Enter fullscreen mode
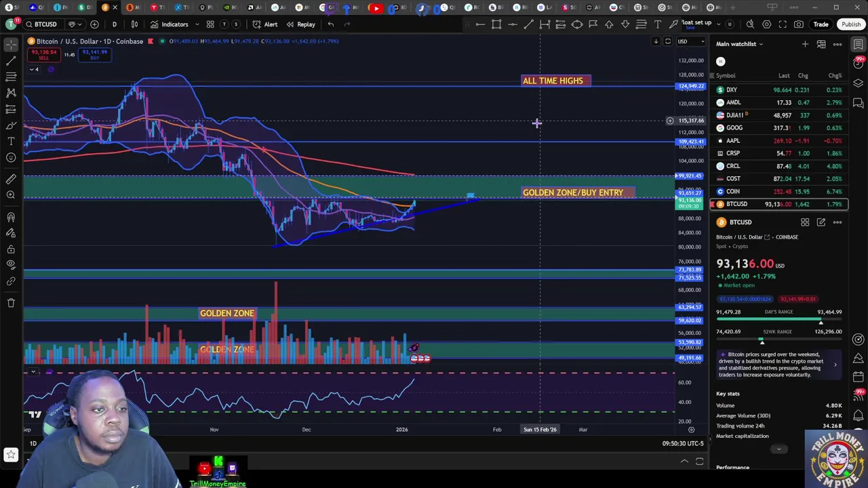This screenshot has width=868, height=488. 783,24
